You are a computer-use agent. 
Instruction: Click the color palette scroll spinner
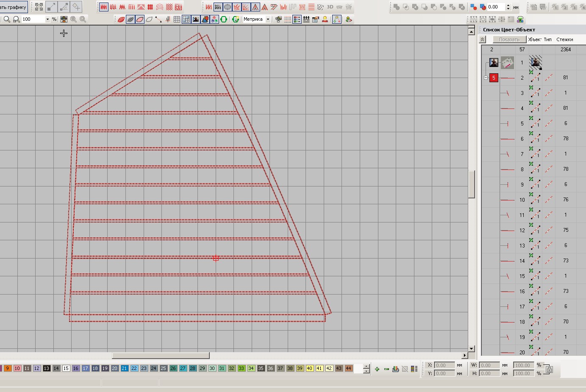coord(367,369)
